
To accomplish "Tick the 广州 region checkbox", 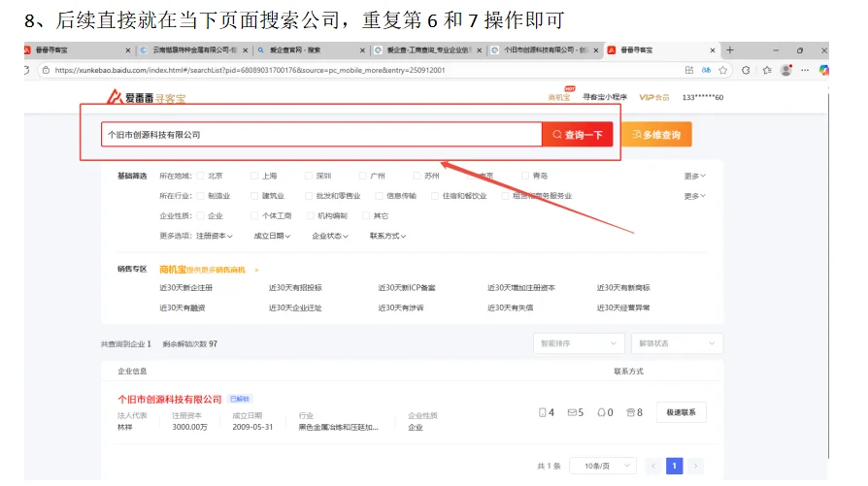I will coord(362,176).
